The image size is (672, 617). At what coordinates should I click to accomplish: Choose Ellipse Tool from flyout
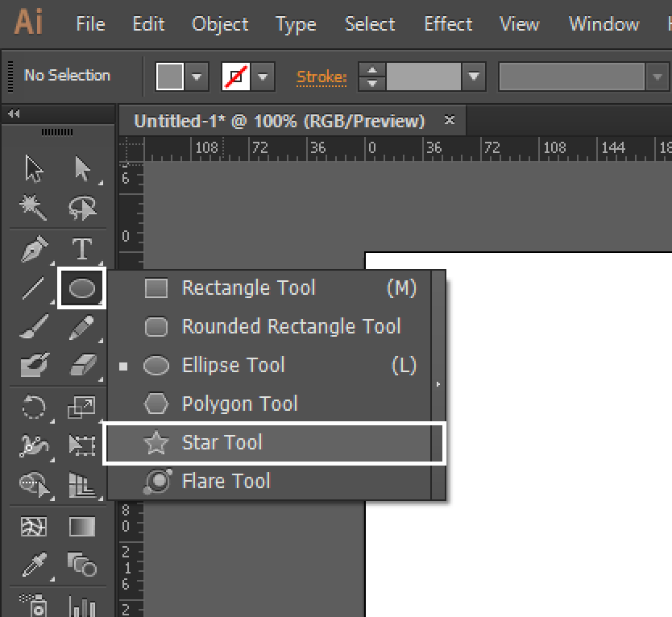tap(269, 365)
